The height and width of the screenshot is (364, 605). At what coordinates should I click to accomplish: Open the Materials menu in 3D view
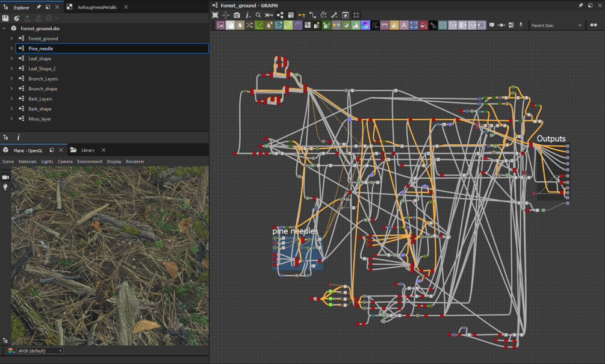click(28, 162)
